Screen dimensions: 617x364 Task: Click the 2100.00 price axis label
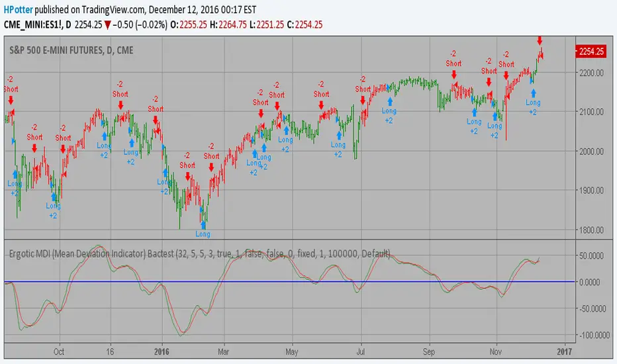click(x=591, y=112)
